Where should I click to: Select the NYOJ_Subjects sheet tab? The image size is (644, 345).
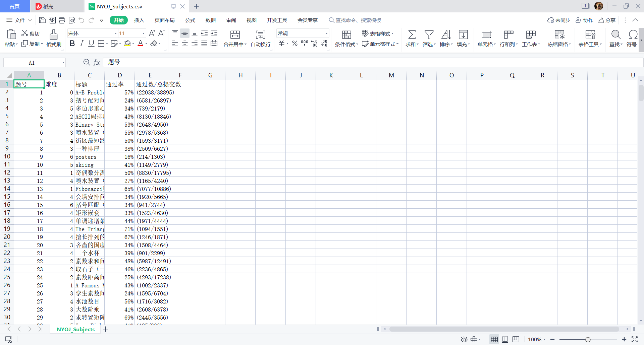click(76, 329)
